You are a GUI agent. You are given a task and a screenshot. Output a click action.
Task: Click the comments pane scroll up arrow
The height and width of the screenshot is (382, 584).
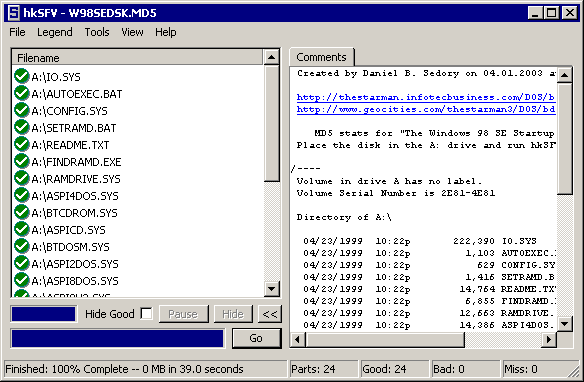tap(565, 75)
